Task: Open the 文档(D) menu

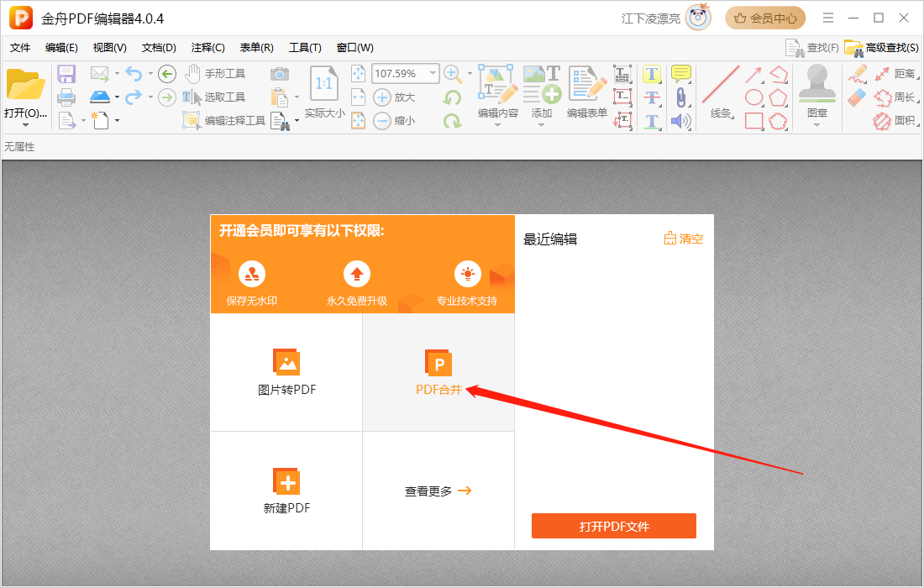Action: 159,48
